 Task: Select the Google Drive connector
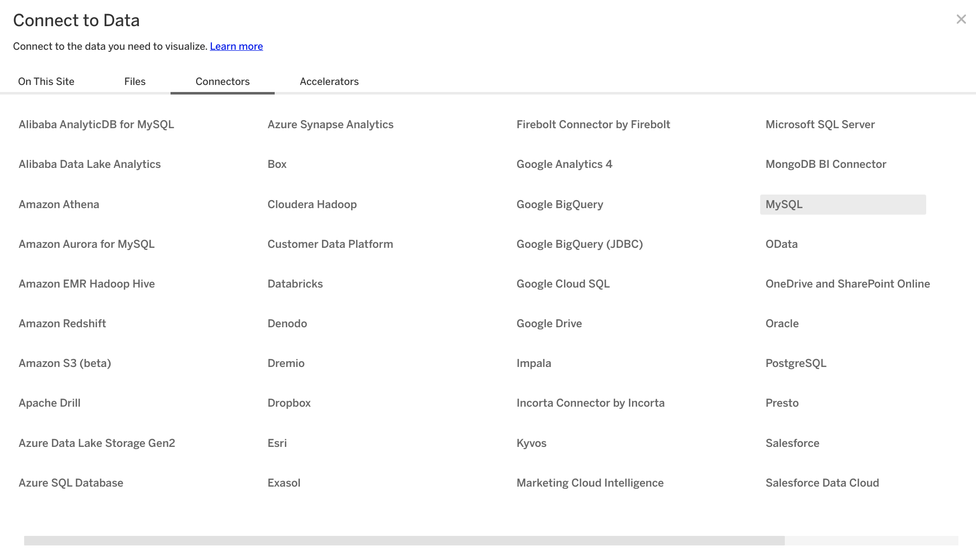549,324
